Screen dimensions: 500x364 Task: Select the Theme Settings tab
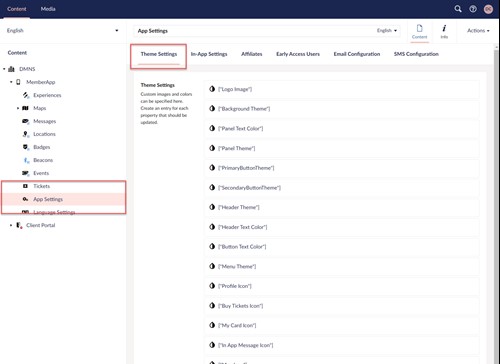[159, 54]
